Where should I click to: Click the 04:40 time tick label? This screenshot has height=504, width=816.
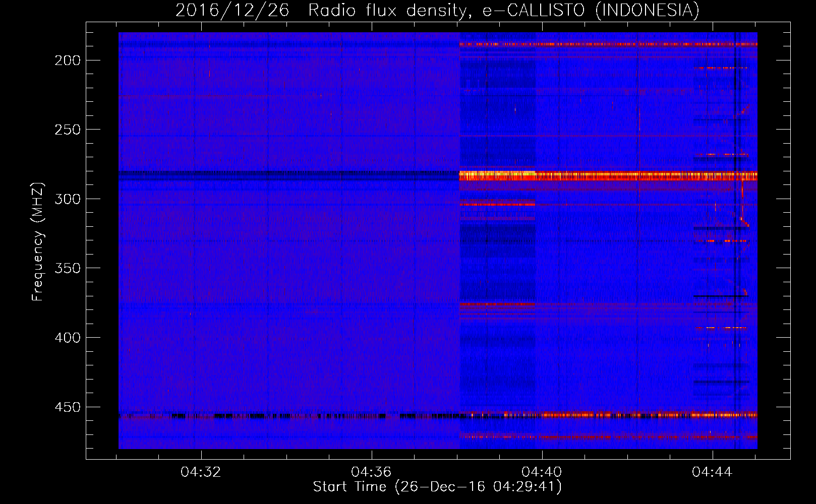[542, 472]
